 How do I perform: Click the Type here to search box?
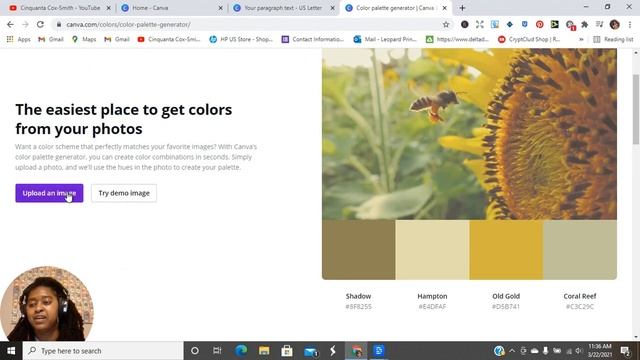[x=103, y=351]
